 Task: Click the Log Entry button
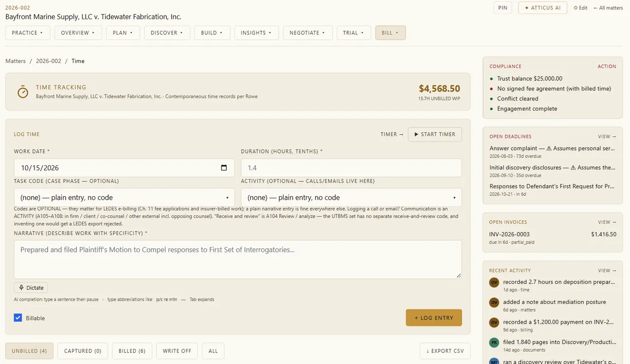coord(434,318)
